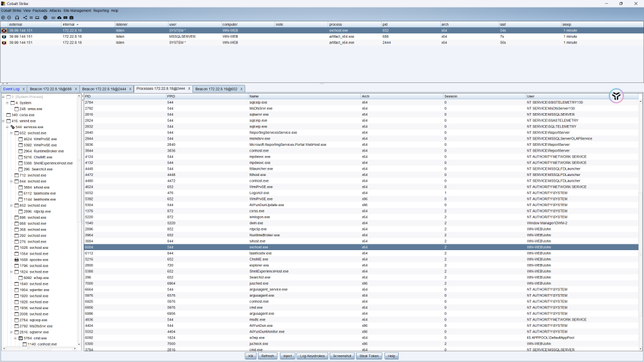Open the View menu
644x362 pixels.
click(x=27, y=11)
